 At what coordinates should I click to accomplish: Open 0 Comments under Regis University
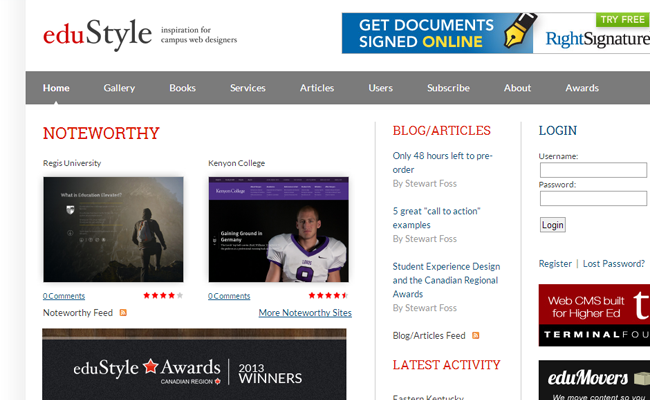[64, 296]
